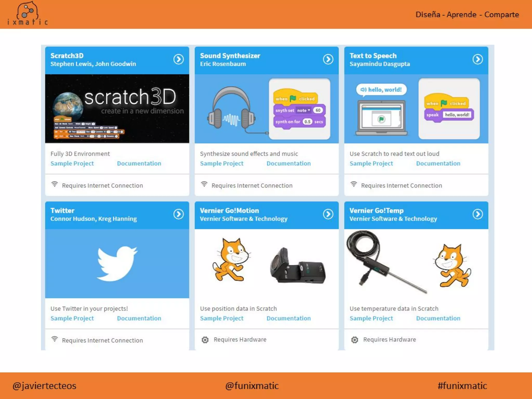The image size is (532, 399).
Task: Open Text to Speech Sample Project
Action: (x=371, y=163)
